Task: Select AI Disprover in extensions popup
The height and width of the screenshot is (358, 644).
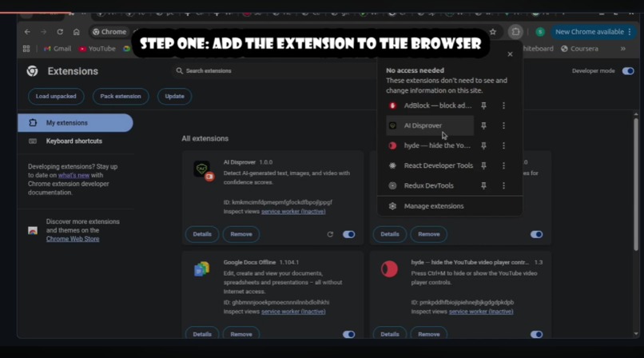Action: pos(430,125)
